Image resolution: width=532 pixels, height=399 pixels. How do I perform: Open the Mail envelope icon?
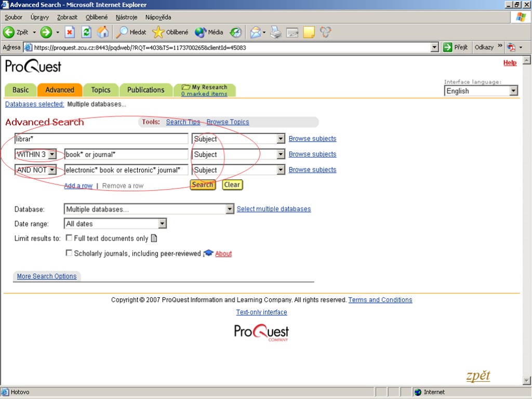(256, 32)
